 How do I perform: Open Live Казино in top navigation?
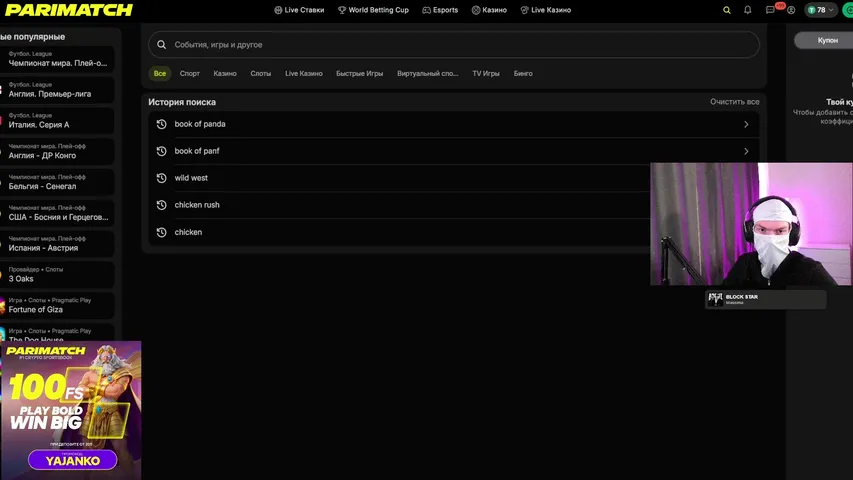point(546,10)
